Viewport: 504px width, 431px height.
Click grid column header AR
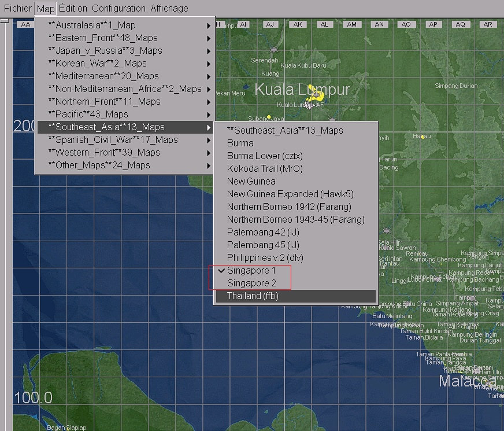point(488,24)
